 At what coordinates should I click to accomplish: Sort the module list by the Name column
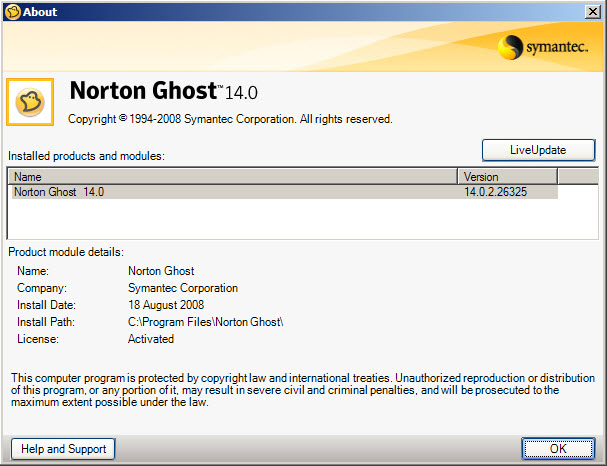(233, 177)
